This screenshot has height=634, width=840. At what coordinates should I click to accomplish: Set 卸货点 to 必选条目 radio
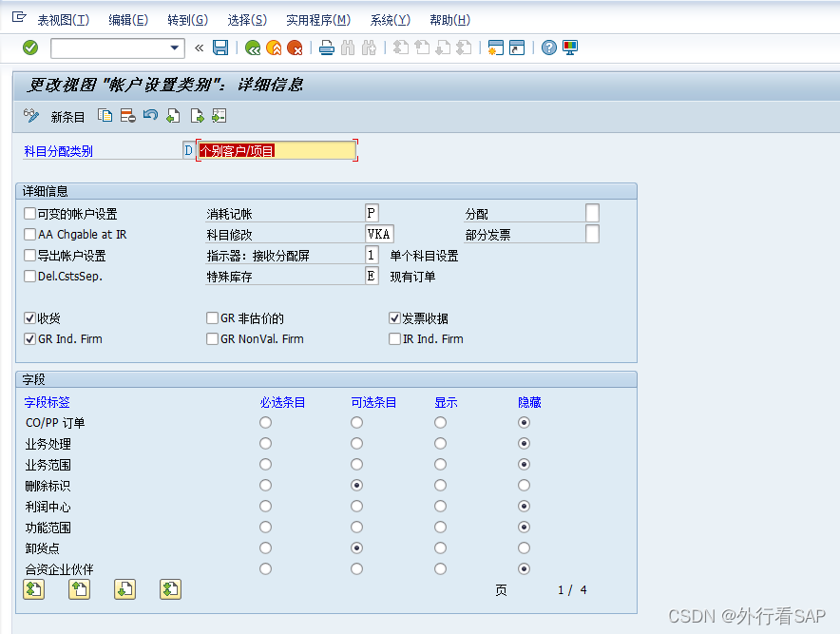click(266, 548)
